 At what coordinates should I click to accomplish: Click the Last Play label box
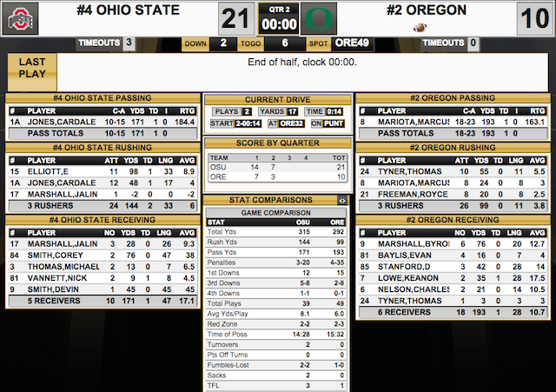point(32,72)
